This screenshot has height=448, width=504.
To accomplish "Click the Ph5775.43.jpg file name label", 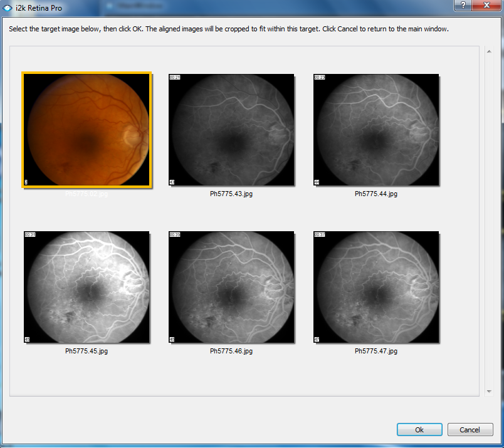I will click(231, 194).
